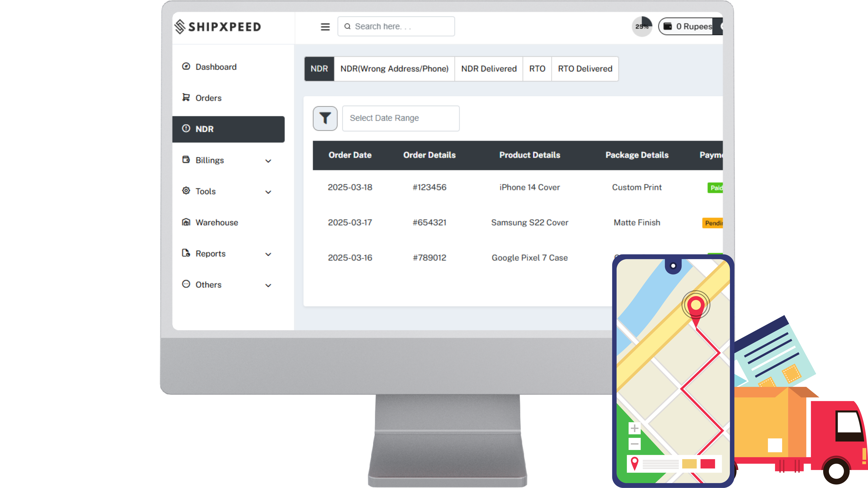Click the Custom Print cell
Viewport: 868px width, 488px height.
tap(637, 187)
